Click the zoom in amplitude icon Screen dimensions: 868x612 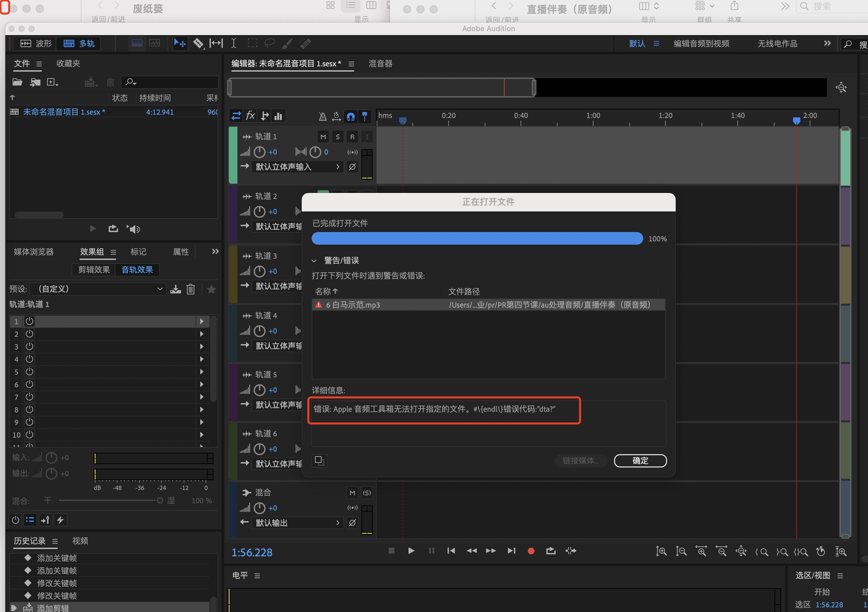coord(661,552)
